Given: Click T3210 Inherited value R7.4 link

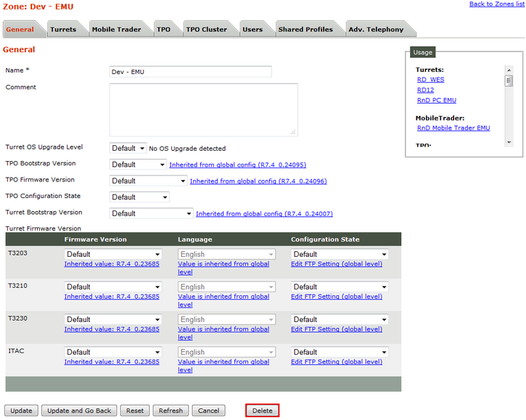Looking at the screenshot, I should tap(112, 297).
